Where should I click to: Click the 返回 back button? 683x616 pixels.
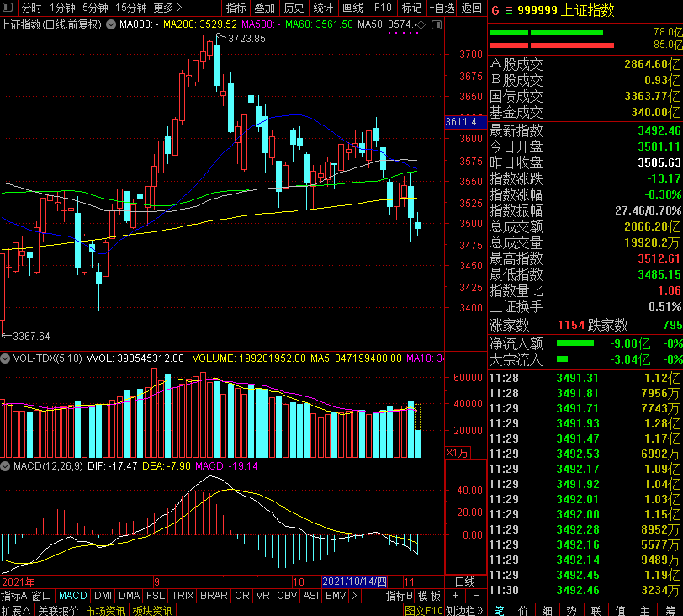point(472,8)
